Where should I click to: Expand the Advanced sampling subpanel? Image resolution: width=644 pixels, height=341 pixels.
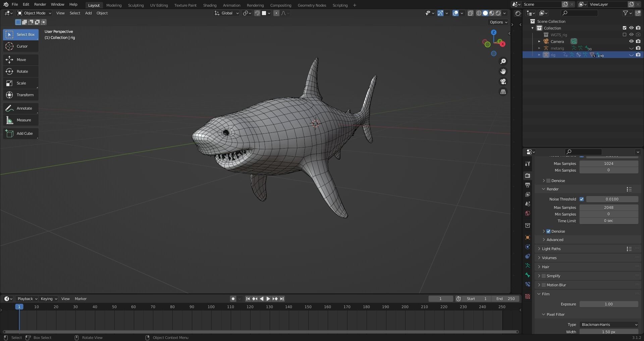(x=555, y=240)
